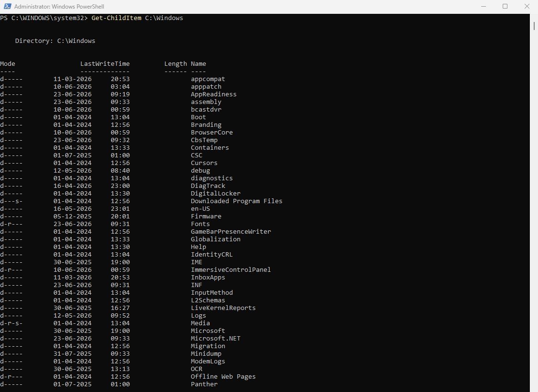Close the PowerShell window
Image resolution: width=538 pixels, height=392 pixels.
tap(527, 6)
